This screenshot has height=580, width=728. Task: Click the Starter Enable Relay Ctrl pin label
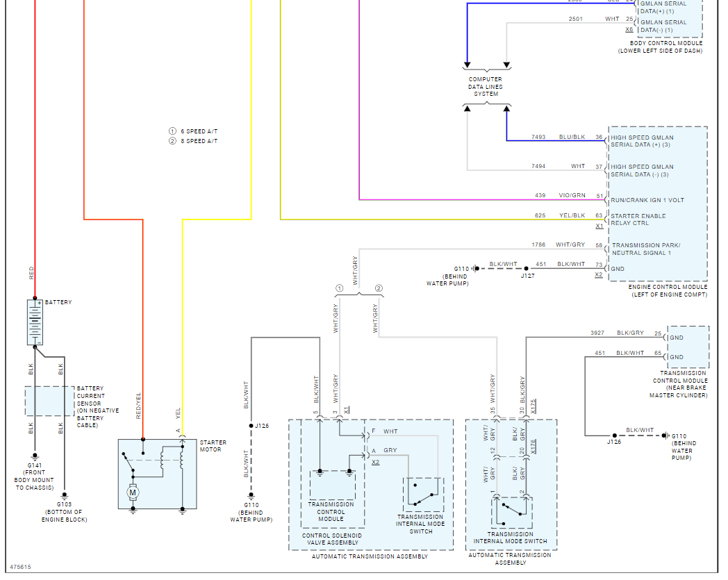(638, 219)
